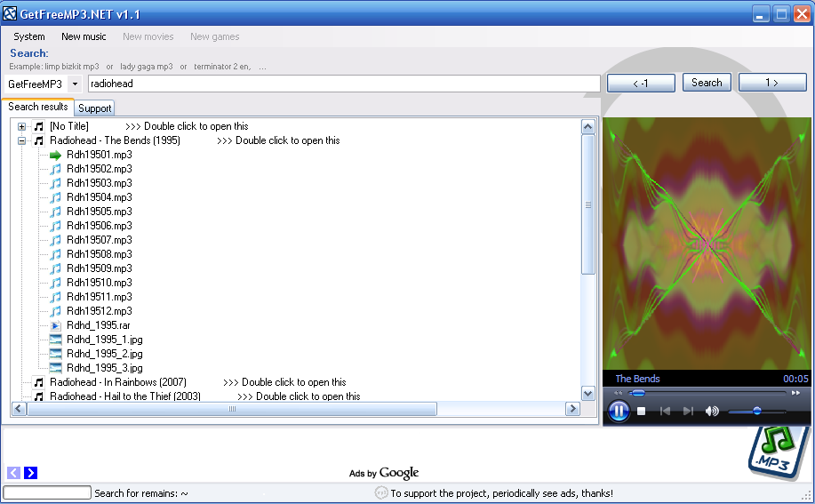The height and width of the screenshot is (504, 815).
Task: Skip to next track in player
Action: (x=688, y=412)
